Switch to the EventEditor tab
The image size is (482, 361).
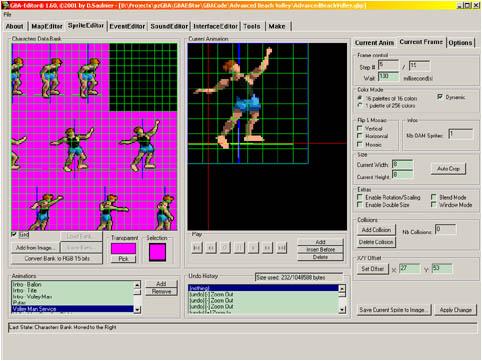(127, 26)
